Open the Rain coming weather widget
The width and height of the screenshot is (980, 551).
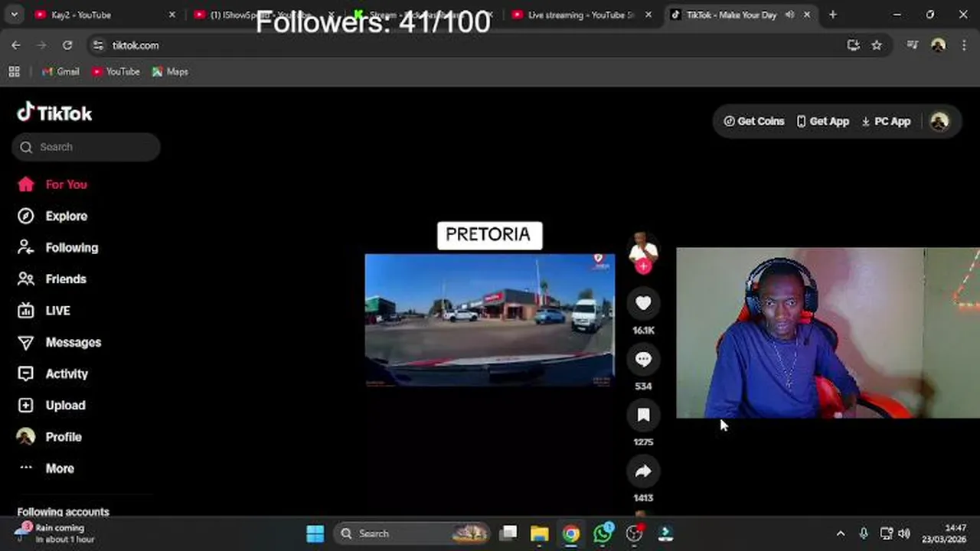(55, 533)
